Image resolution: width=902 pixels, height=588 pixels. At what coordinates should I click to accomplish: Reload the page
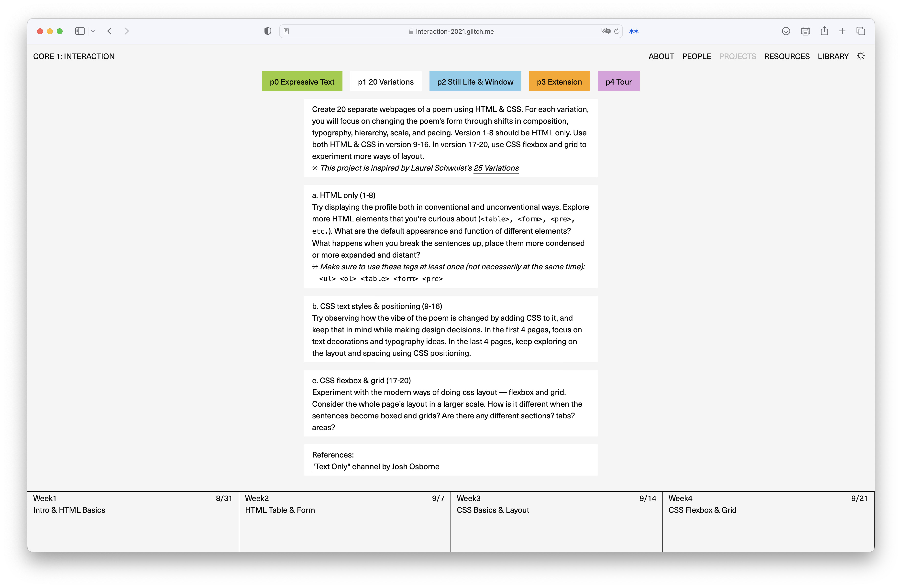[x=617, y=31]
